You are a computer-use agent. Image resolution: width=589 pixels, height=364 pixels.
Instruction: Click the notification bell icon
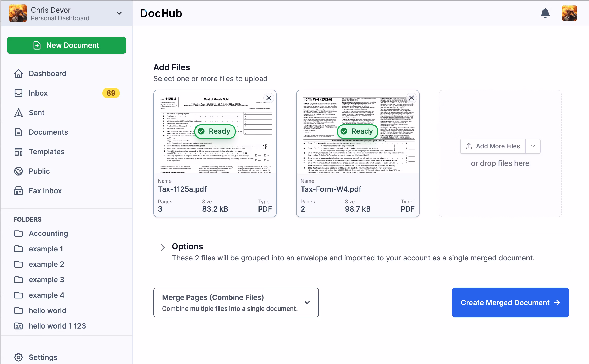click(x=545, y=13)
